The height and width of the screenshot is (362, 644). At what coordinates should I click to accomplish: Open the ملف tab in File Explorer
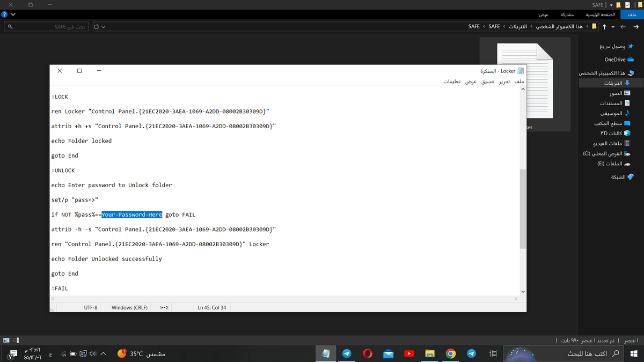(632, 14)
